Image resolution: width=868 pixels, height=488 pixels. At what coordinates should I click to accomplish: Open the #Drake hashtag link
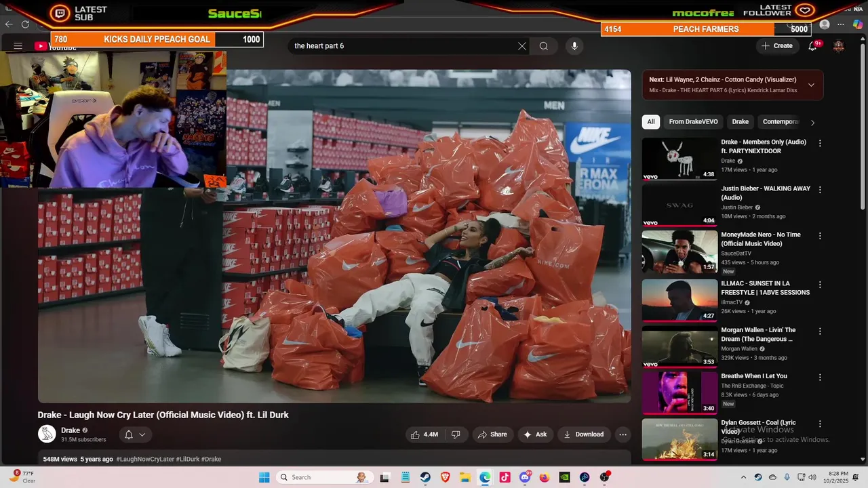(212, 460)
